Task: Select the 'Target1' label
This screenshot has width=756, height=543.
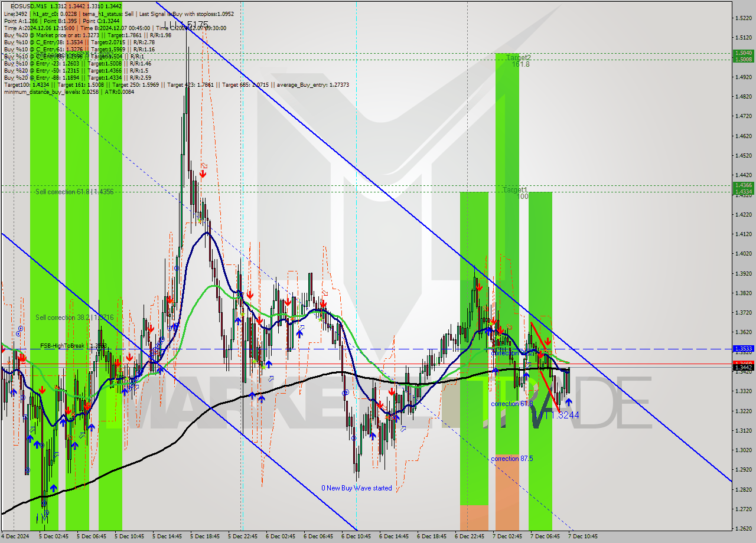Action: click(515, 190)
